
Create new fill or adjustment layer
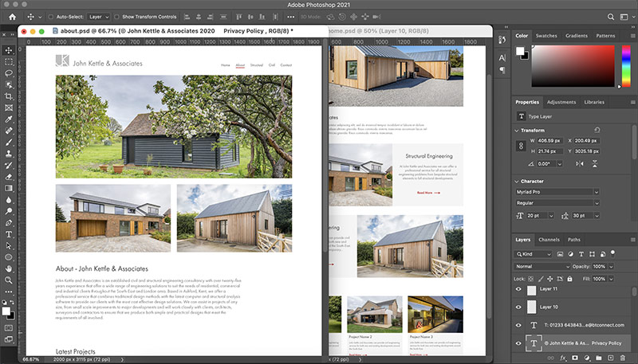pos(587,358)
